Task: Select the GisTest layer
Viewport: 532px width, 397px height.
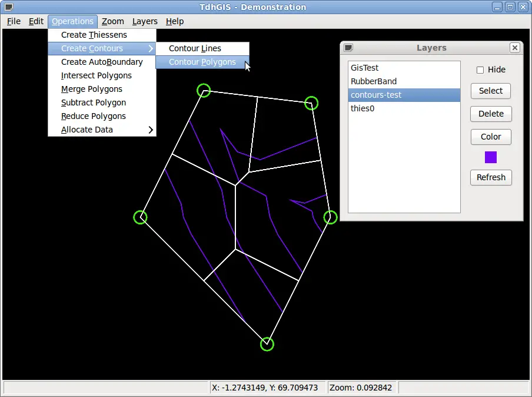Action: click(404, 68)
